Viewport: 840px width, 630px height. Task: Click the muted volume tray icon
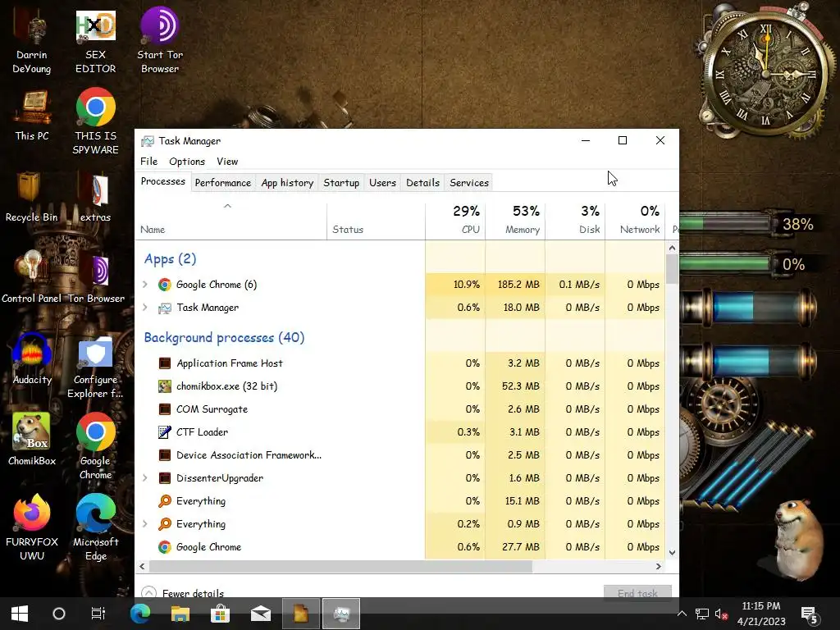click(721, 614)
